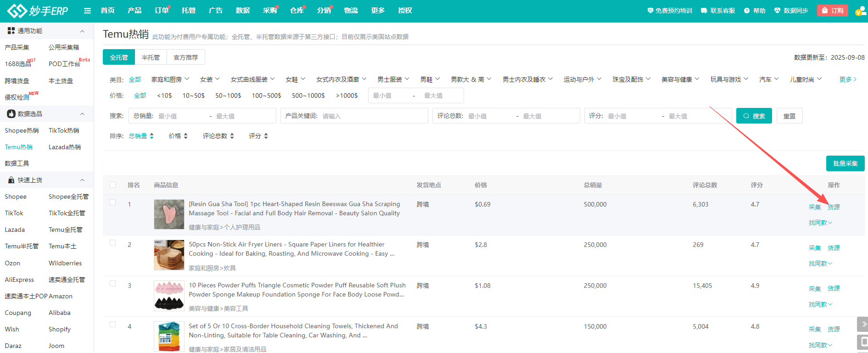Open 更多 in top navigation

pos(378,11)
